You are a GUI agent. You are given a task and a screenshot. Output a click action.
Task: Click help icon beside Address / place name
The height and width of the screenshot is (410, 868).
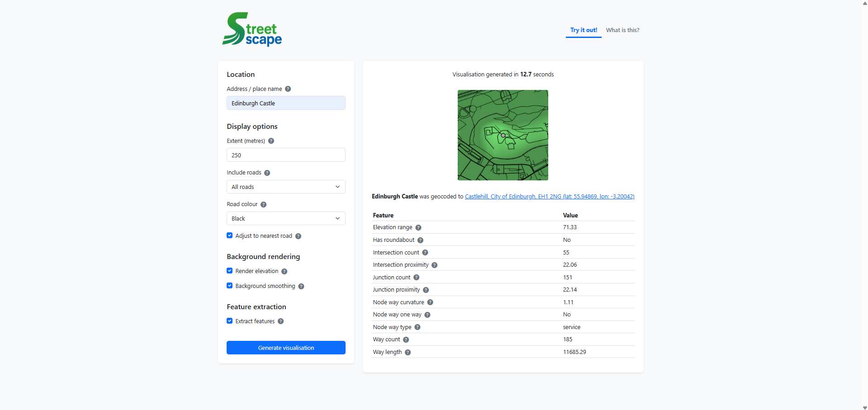coord(288,89)
